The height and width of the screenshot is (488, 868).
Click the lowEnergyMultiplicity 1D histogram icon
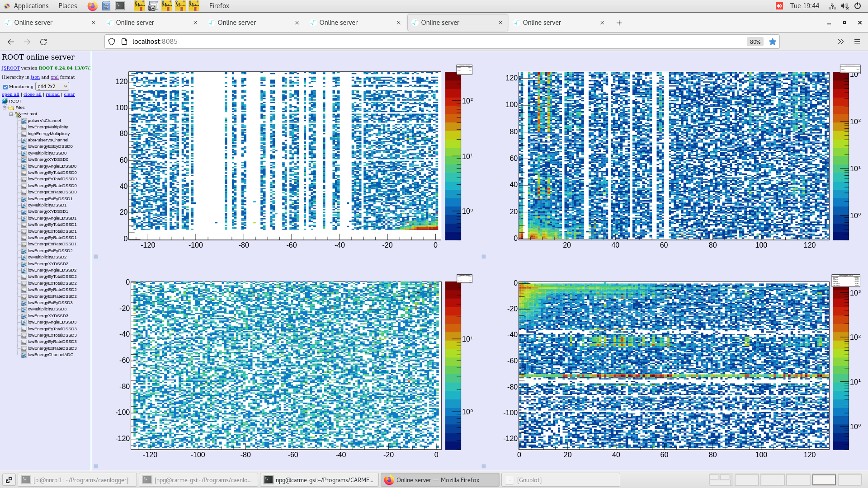24,127
